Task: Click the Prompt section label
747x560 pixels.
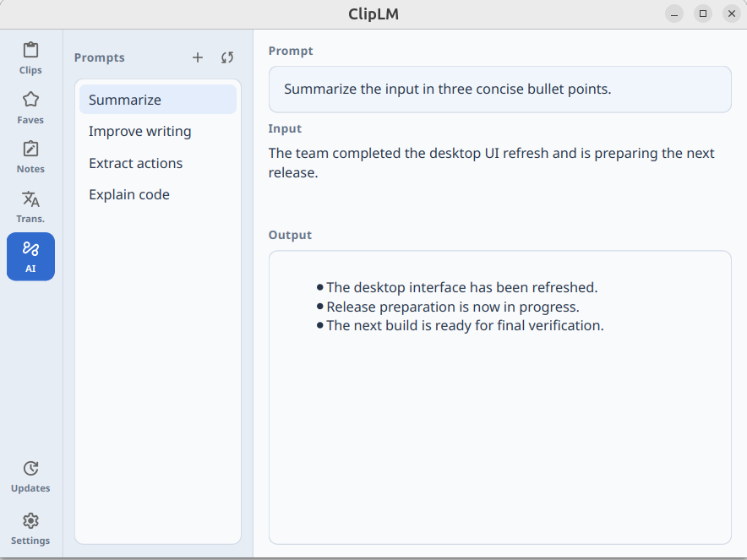Action: (x=291, y=51)
